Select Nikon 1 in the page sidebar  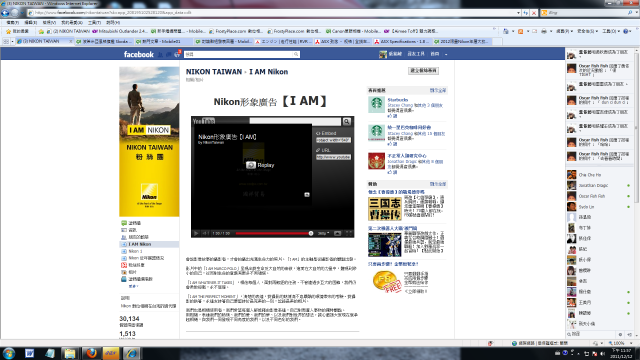point(135,251)
